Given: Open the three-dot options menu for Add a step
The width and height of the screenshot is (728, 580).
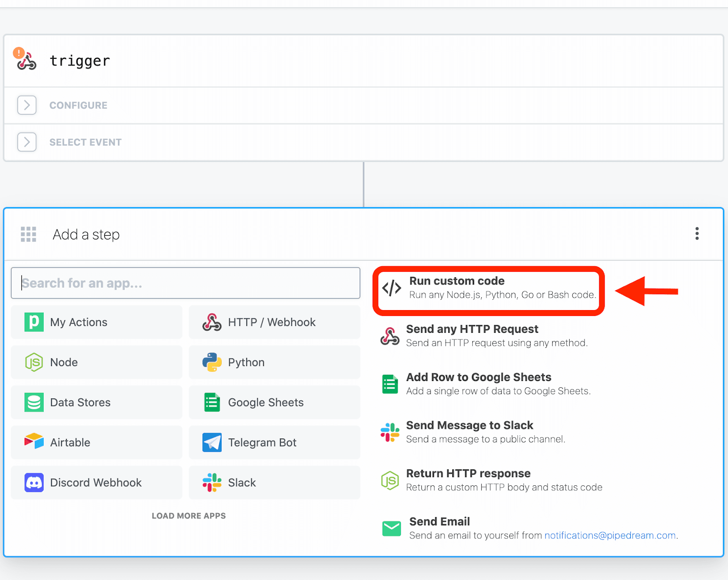Looking at the screenshot, I should click(x=697, y=234).
